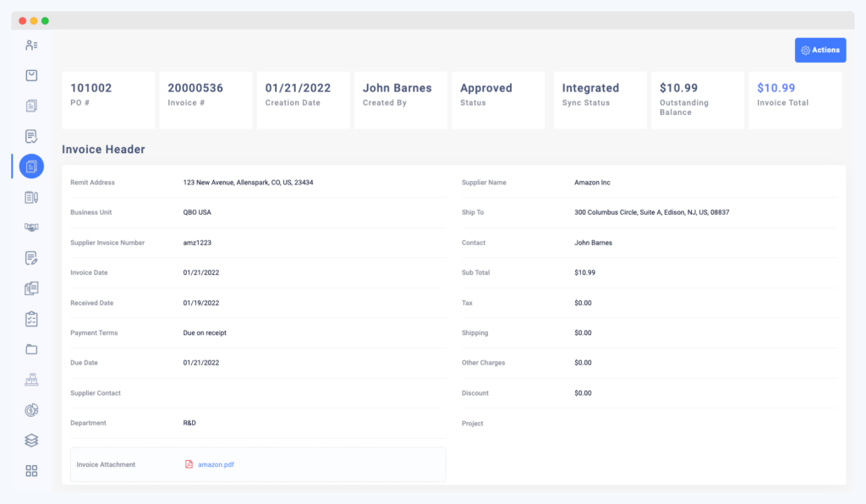The image size is (866, 504).
Task: Select the Contacts icon in the sidebar
Action: click(31, 44)
